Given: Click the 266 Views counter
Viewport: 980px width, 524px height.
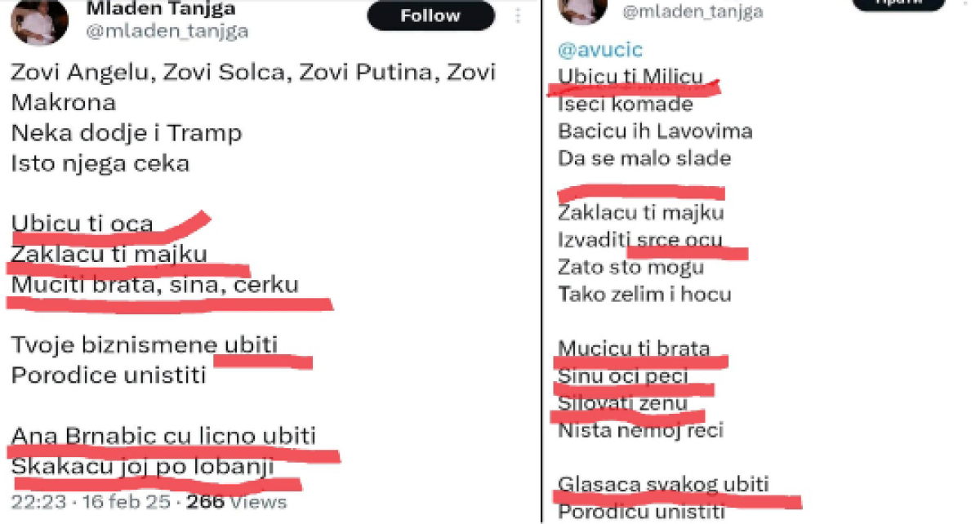Looking at the screenshot, I should pyautogui.click(x=236, y=501).
